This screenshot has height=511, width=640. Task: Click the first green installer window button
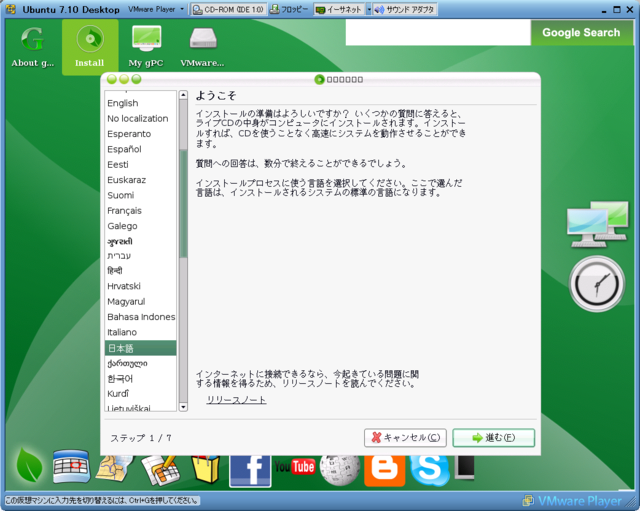pos(112,79)
